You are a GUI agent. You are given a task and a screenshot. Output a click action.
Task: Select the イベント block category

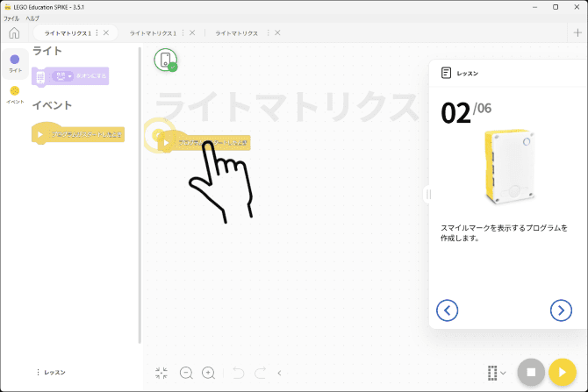click(x=15, y=95)
